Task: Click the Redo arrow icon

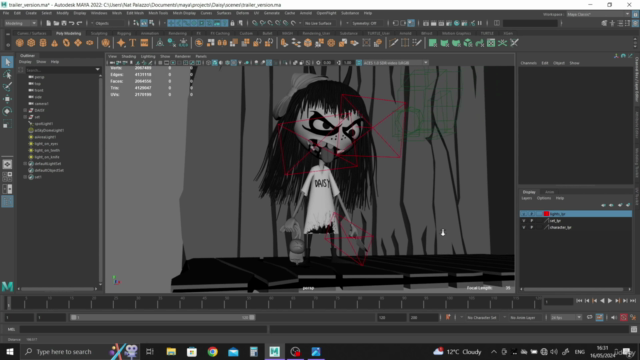Action: pyautogui.click(x=79, y=23)
